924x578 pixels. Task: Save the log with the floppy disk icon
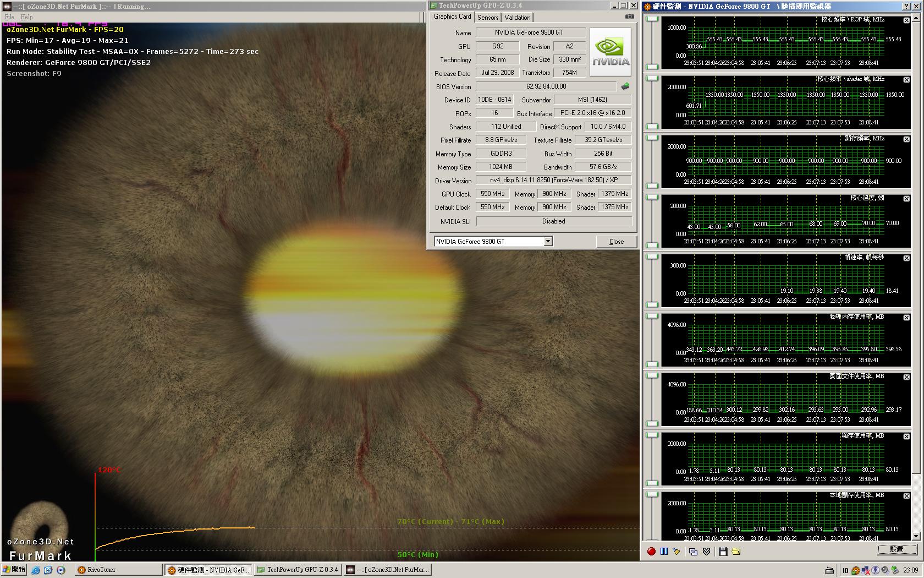(x=723, y=551)
